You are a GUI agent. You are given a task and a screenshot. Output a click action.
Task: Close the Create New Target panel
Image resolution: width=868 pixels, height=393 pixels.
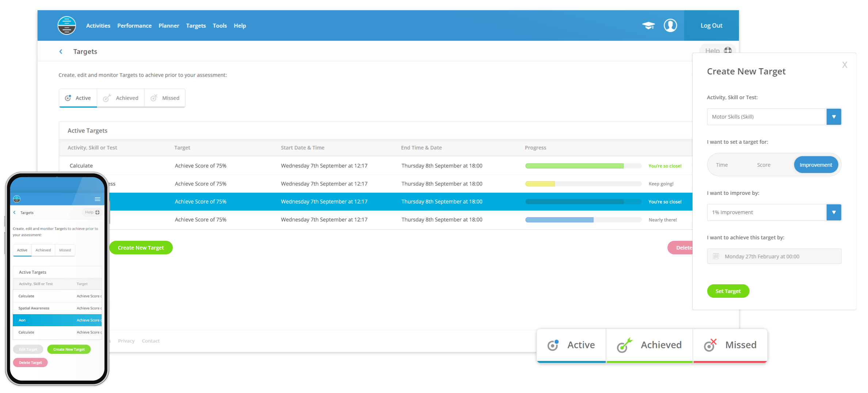point(845,65)
